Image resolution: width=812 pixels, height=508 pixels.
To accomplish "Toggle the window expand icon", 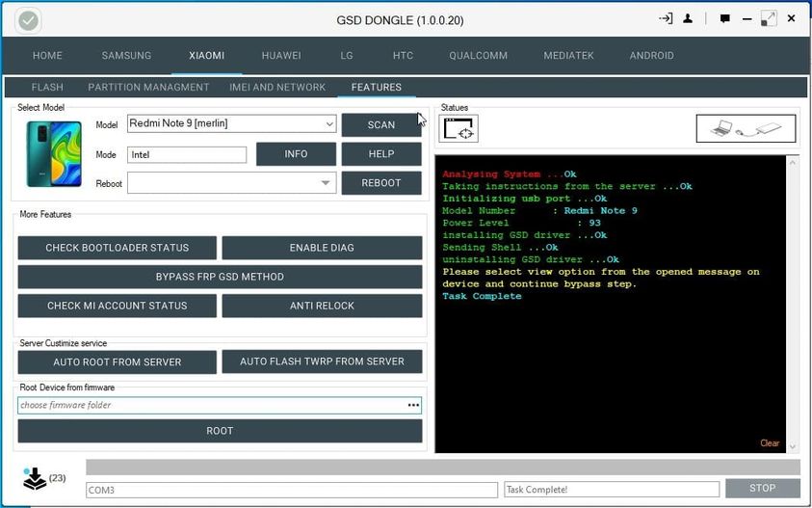I will 769,18.
